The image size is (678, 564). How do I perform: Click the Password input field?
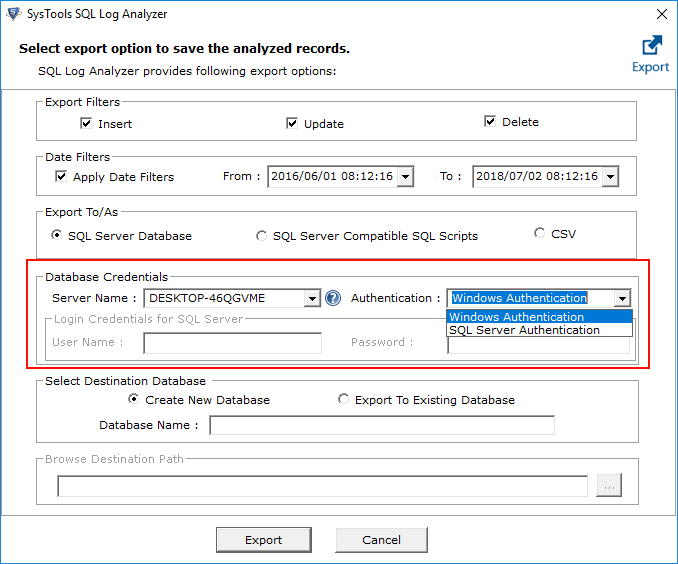click(538, 345)
